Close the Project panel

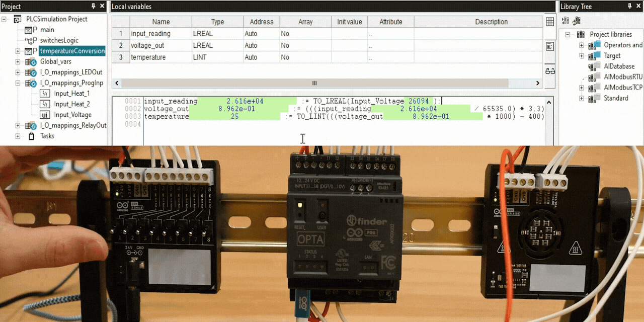(102, 7)
